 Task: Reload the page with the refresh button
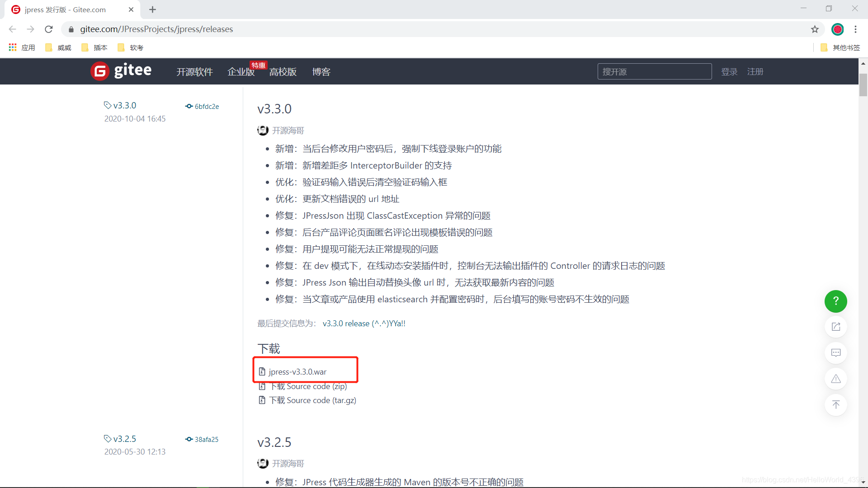pos(49,29)
